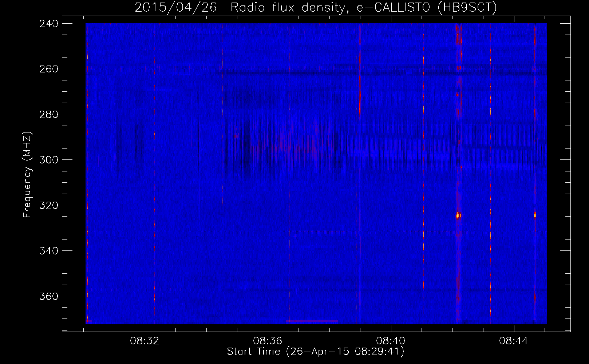This screenshot has width=589, height=364.
Task: Click the 260 frequency tick label
Action: 49,69
